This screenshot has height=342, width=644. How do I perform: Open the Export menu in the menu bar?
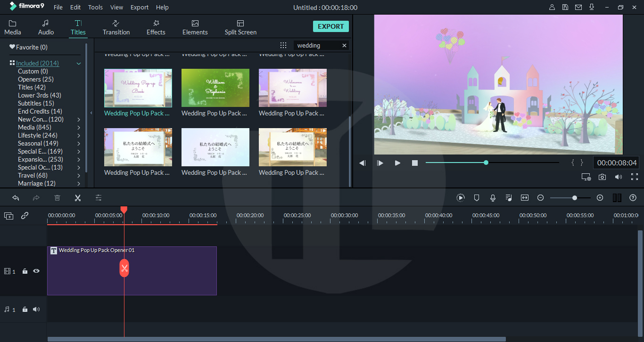[x=139, y=7]
